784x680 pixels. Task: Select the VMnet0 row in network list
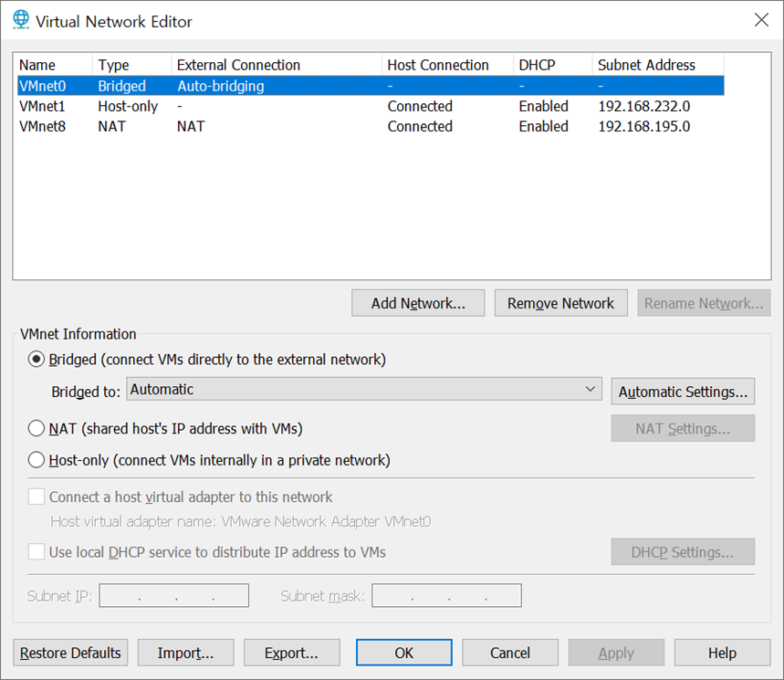coord(371,86)
